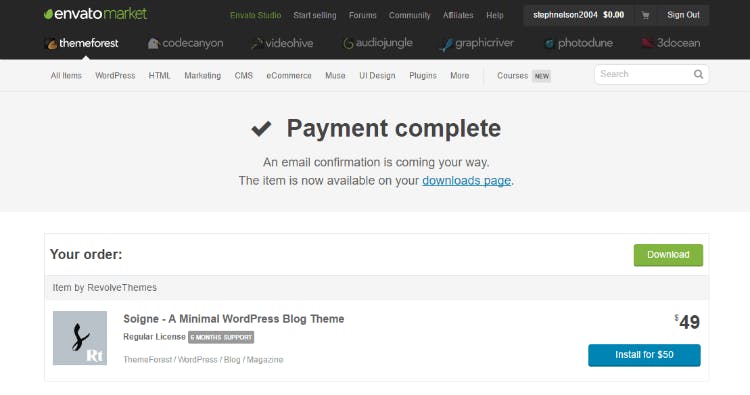Open the shopping cart icon

point(645,15)
